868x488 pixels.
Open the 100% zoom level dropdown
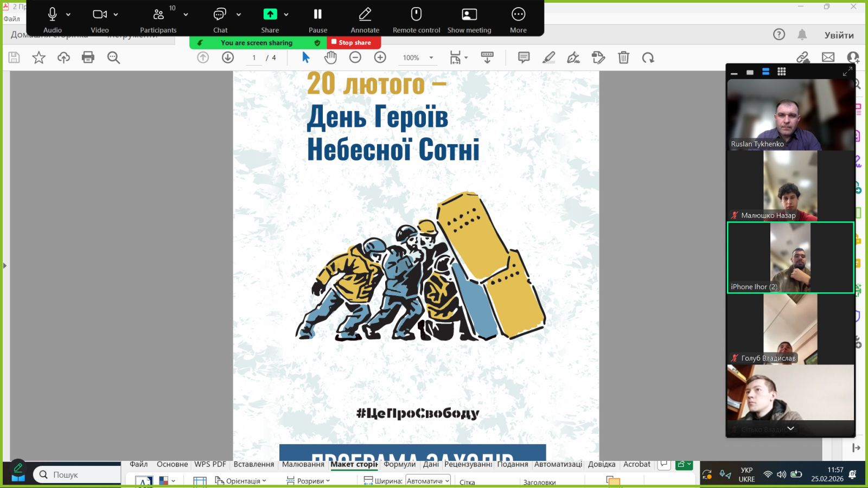click(431, 57)
